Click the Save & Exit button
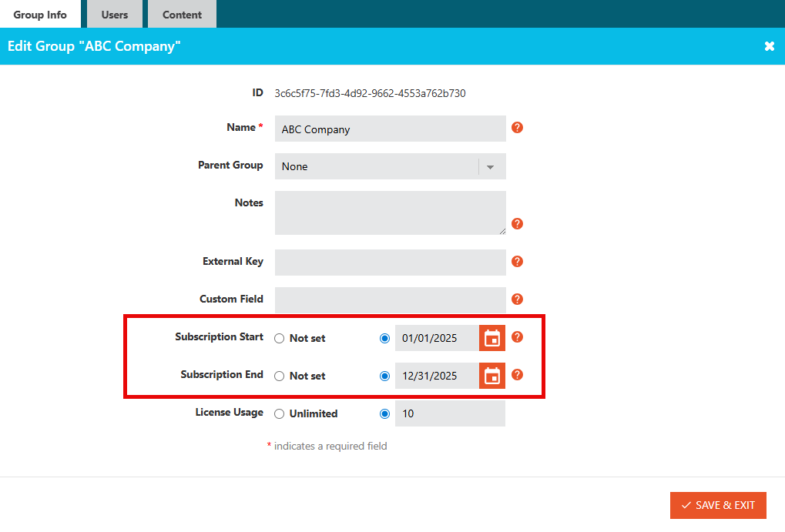Image resolution: width=785 pixels, height=532 pixels. pos(718,505)
